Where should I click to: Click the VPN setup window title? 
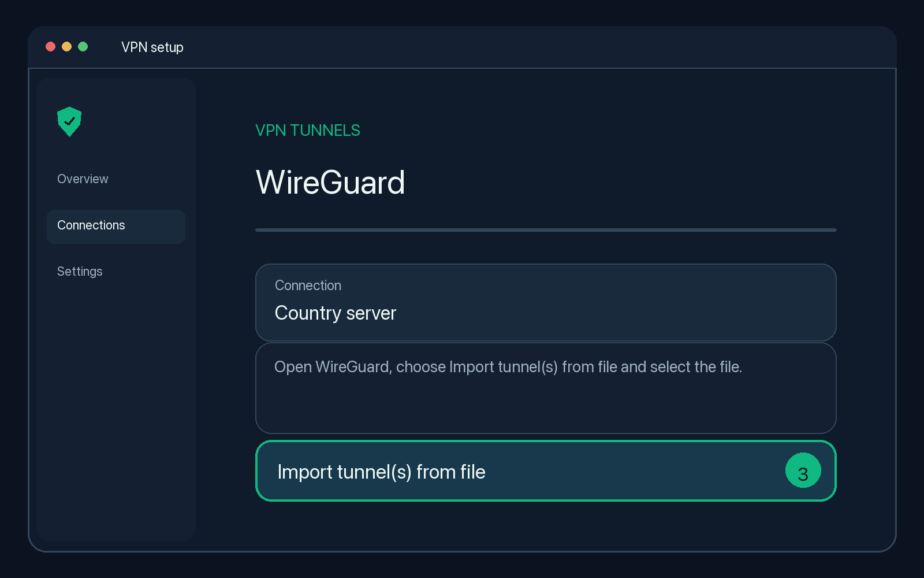152,47
